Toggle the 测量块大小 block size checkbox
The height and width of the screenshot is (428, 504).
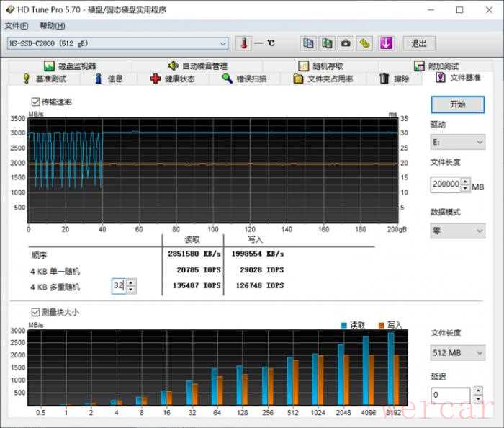tap(35, 312)
